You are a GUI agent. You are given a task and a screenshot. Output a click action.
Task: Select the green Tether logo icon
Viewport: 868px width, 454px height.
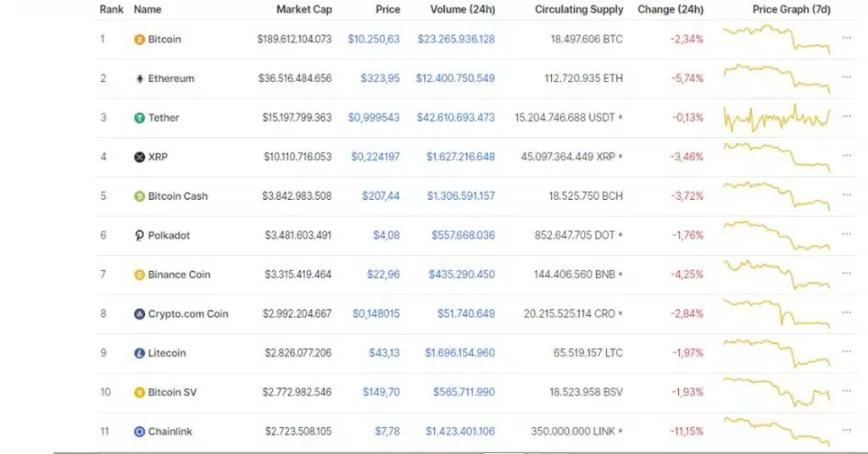coord(140,118)
